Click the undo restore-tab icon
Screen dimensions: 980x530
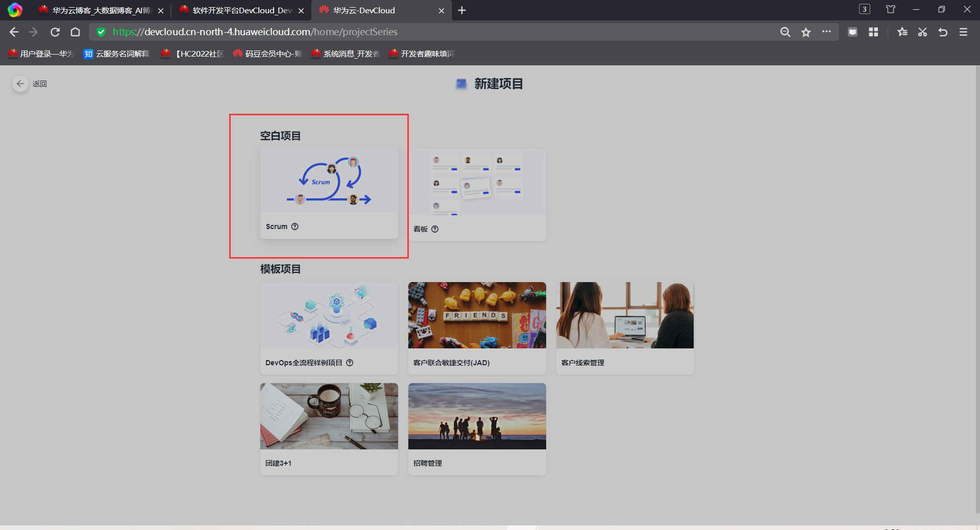click(943, 32)
